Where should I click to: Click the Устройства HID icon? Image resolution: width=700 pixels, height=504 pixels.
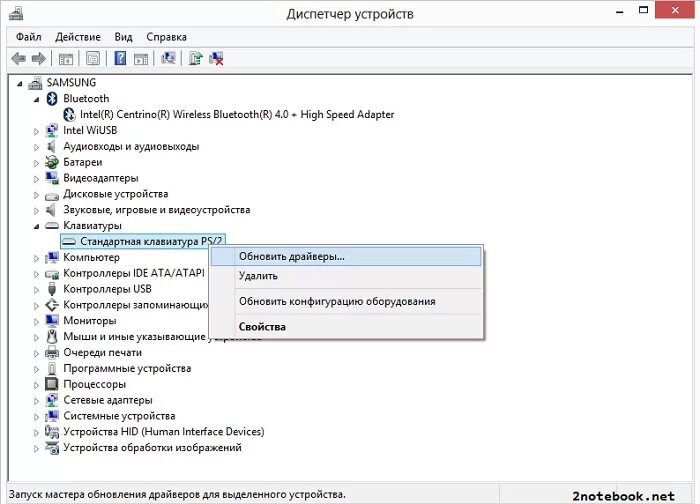click(x=52, y=432)
